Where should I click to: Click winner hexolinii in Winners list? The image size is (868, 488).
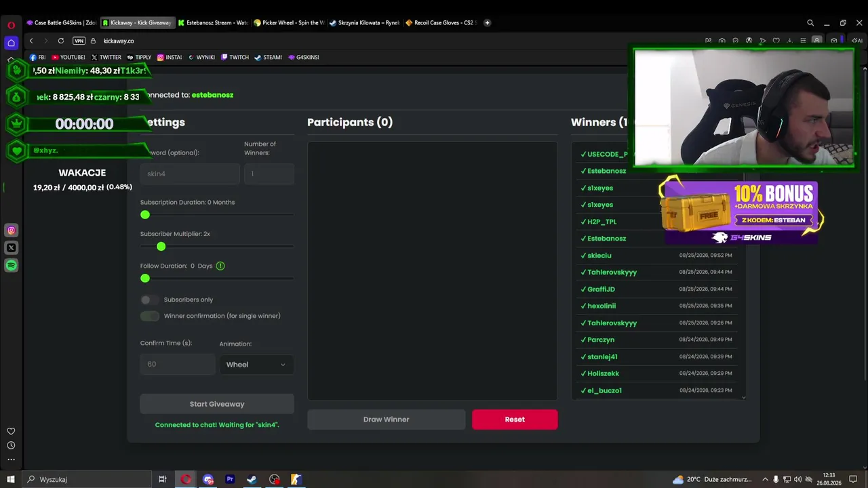(601, 306)
